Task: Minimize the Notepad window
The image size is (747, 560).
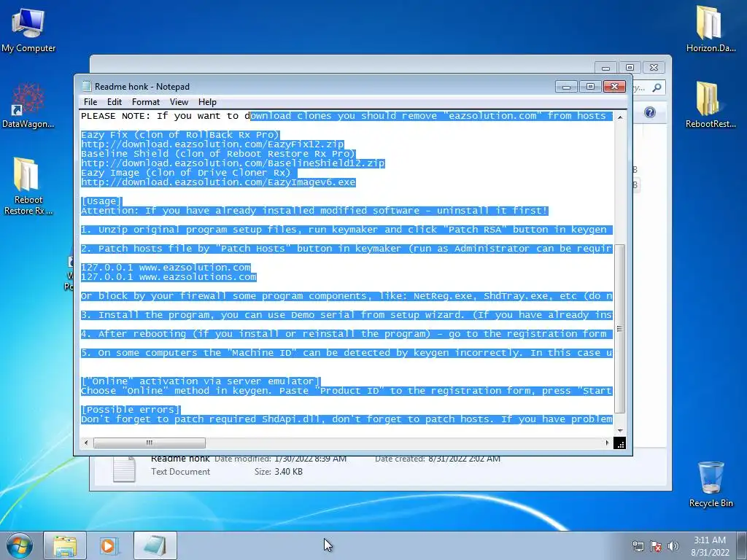Action: pos(566,87)
